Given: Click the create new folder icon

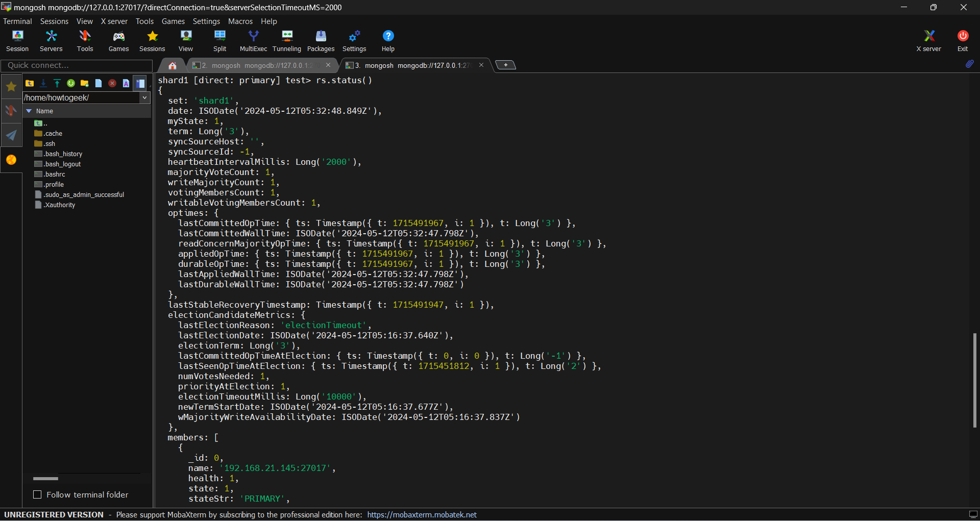Looking at the screenshot, I should pyautogui.click(x=85, y=83).
